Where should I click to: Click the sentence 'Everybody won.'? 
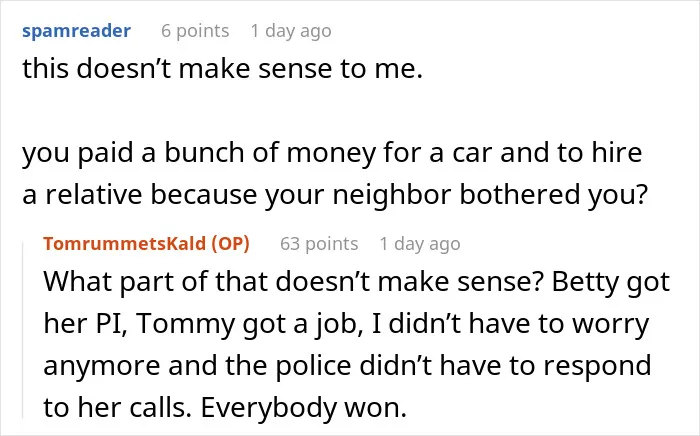[304, 407]
